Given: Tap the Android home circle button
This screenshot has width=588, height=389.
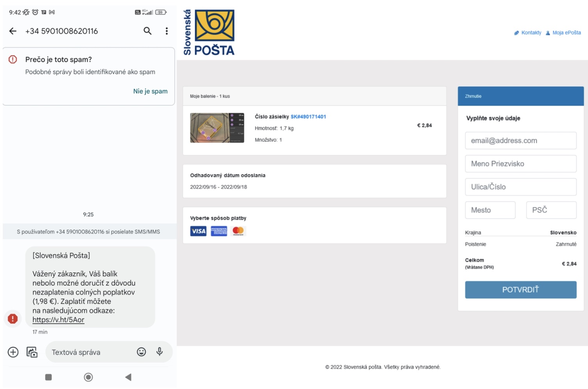Looking at the screenshot, I should [x=88, y=377].
